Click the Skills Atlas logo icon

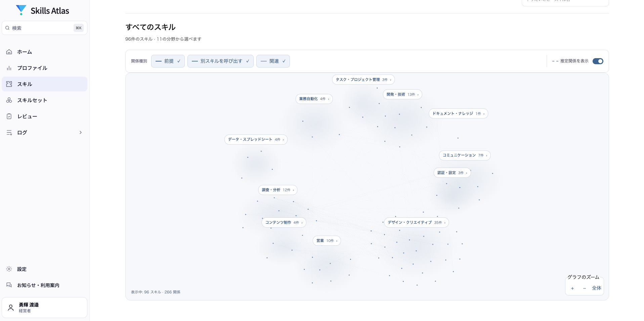coord(21,10)
